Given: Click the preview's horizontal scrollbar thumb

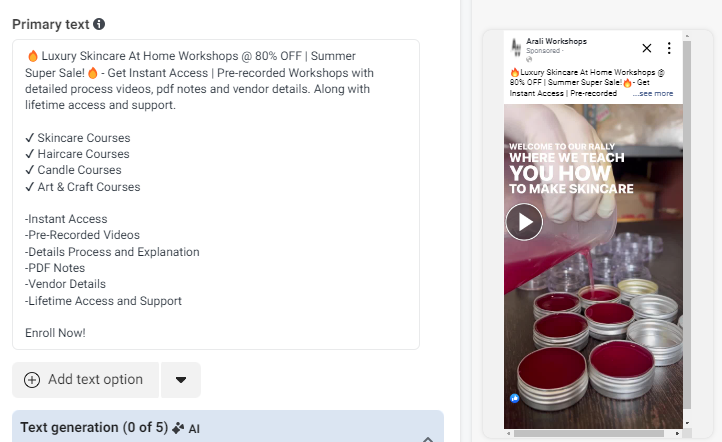Looking at the screenshot, I should coord(589,433).
